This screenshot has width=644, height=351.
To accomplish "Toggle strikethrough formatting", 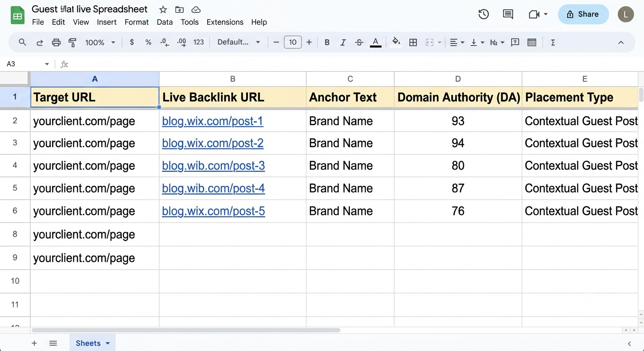I will coord(359,43).
